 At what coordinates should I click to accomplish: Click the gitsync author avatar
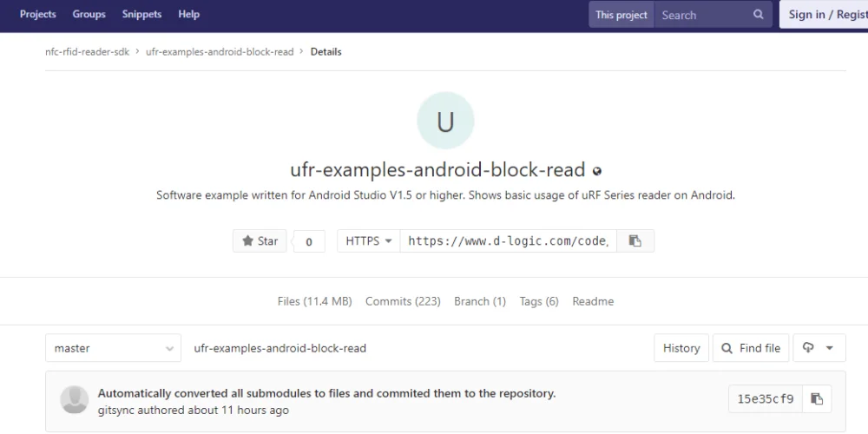pos(74,399)
